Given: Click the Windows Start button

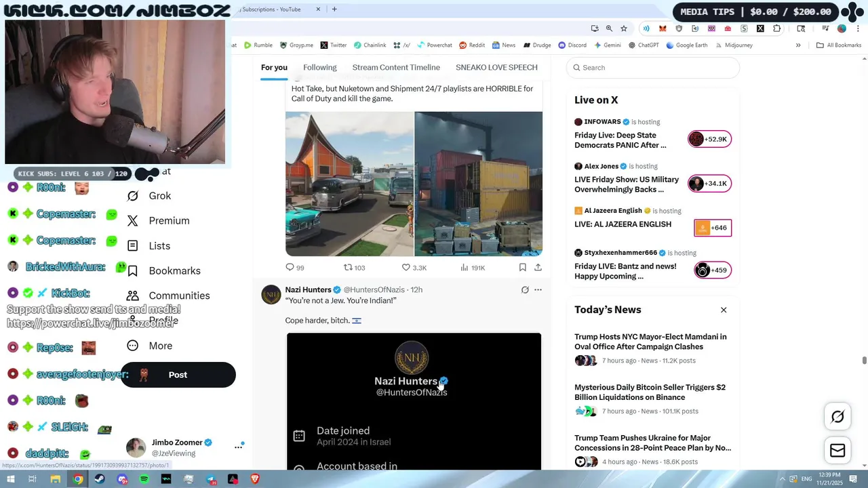Looking at the screenshot, I should tap(10, 479).
